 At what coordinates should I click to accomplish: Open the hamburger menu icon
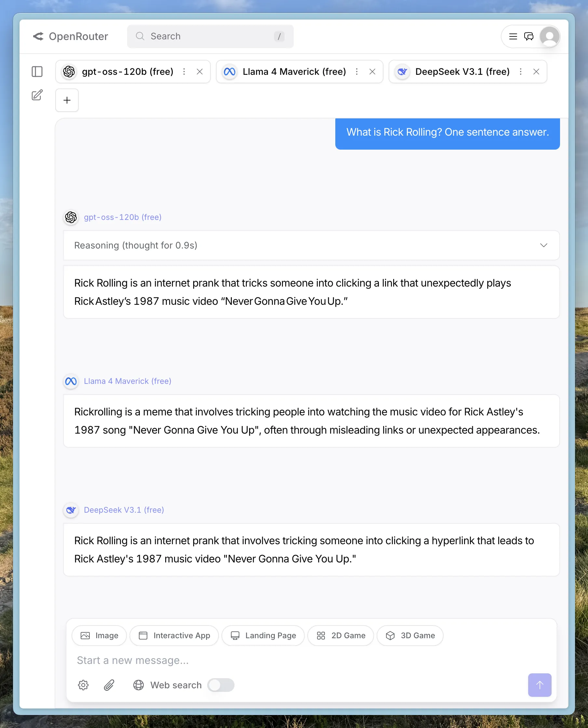click(513, 36)
